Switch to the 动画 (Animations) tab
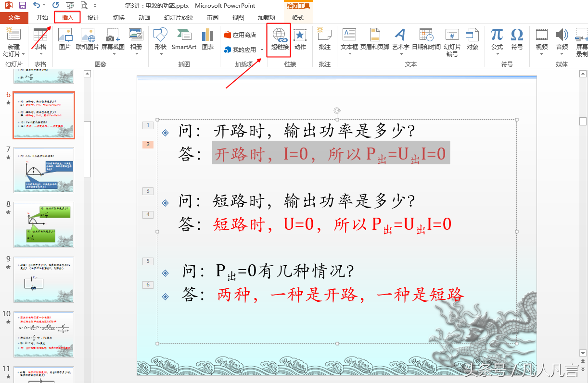 144,18
